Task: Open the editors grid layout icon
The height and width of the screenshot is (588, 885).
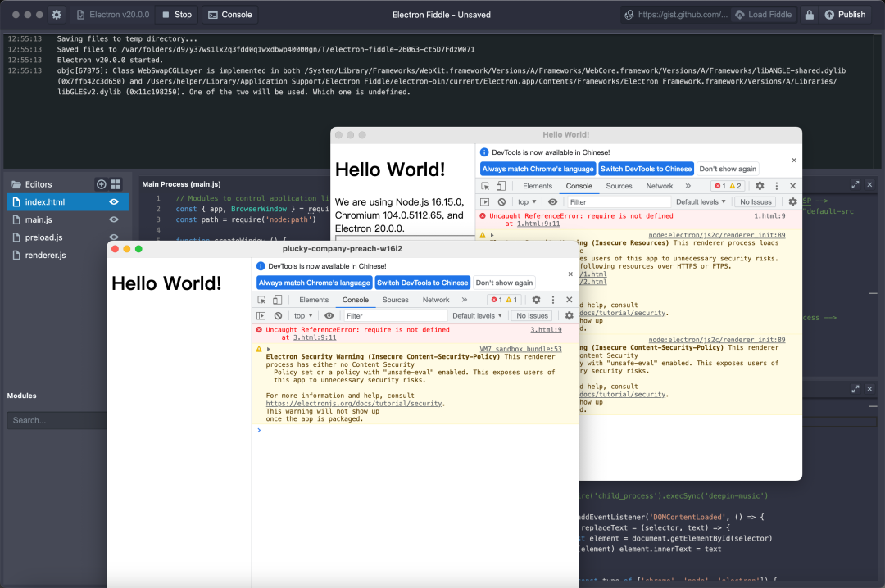Action: point(116,184)
